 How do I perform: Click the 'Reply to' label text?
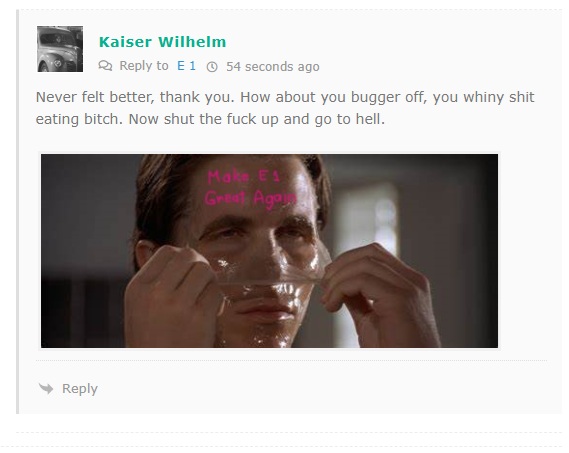coord(144,66)
